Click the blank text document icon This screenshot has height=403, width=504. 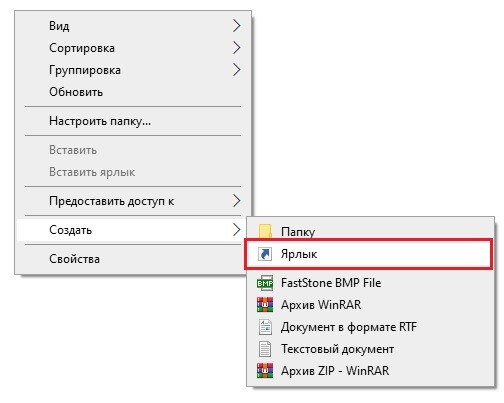pos(265,349)
